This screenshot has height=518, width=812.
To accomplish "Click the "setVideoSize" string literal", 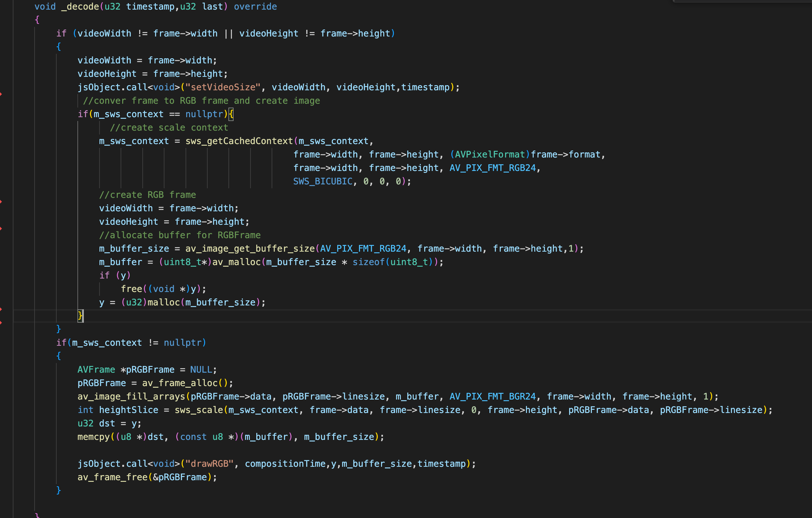I will [223, 87].
